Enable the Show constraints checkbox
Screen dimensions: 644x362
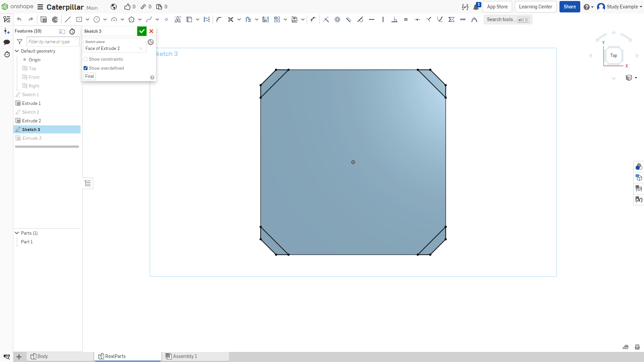(86, 59)
